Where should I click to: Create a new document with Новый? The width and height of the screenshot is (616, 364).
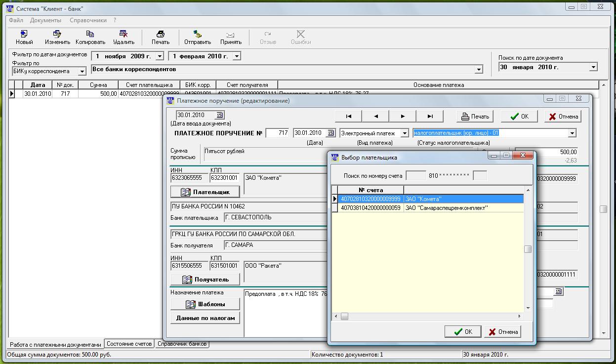coord(24,38)
